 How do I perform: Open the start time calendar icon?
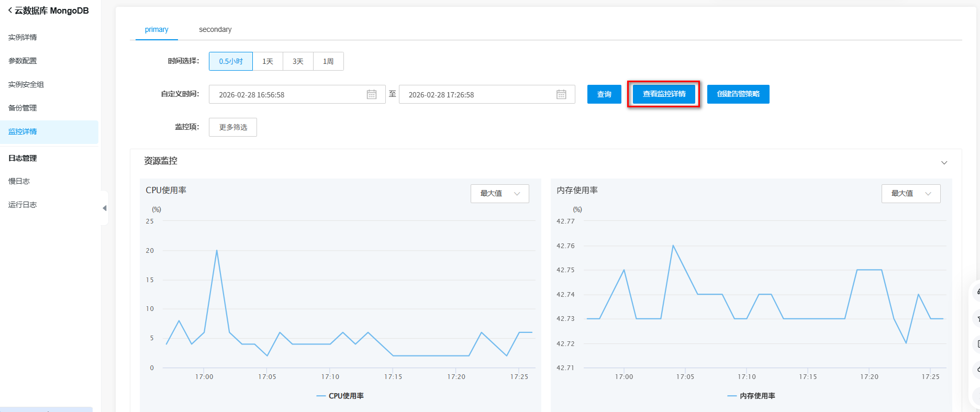(372, 94)
